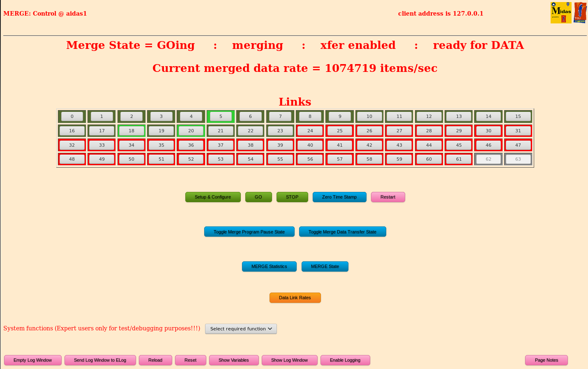Screen dimensions: 588x369
Task: Click the pink Restart button
Action: [x=388, y=197]
